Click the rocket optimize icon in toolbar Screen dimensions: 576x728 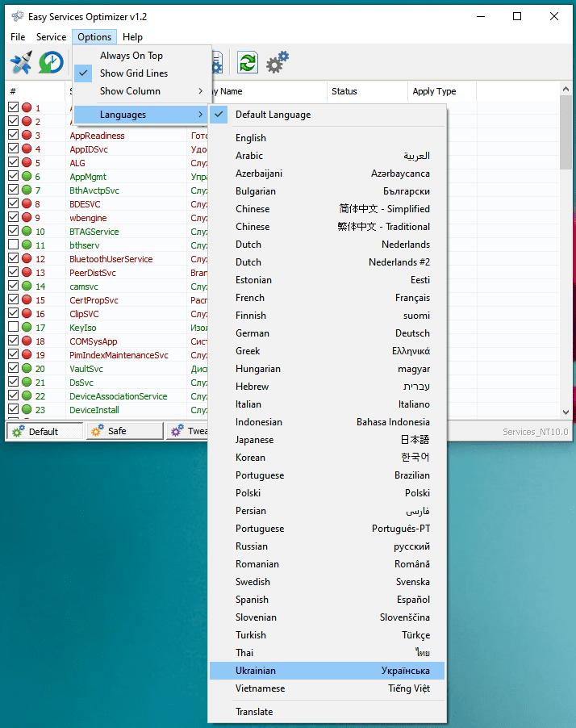click(x=21, y=63)
